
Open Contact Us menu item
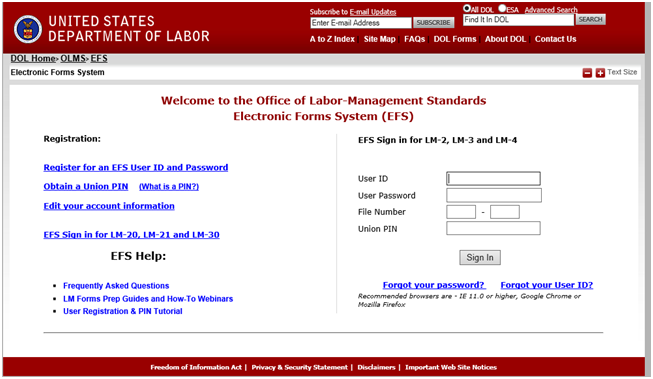coord(556,39)
